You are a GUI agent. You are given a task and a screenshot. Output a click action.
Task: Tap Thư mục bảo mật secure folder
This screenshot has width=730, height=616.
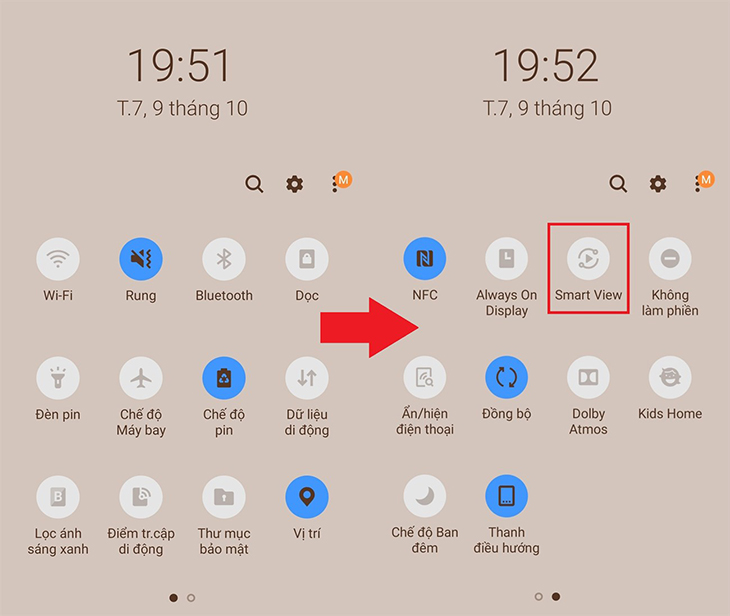click(224, 497)
